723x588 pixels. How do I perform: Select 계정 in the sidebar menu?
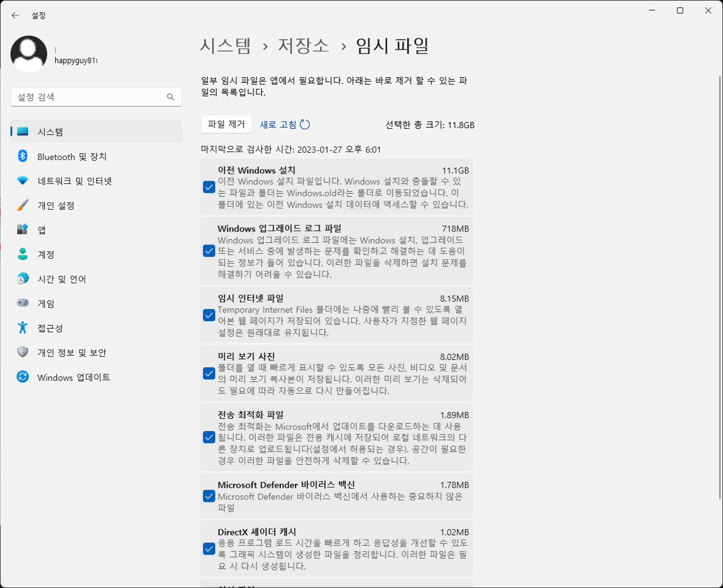click(x=46, y=254)
